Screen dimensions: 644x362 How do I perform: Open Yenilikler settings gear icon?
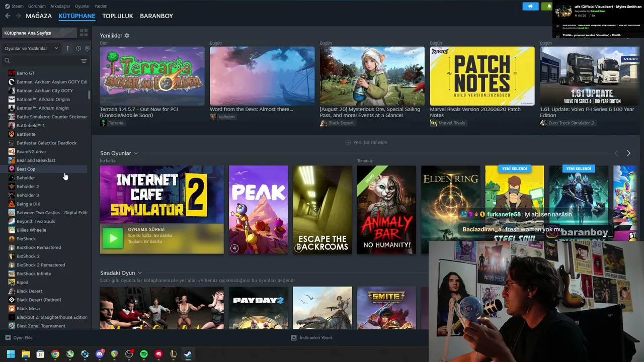tap(127, 36)
